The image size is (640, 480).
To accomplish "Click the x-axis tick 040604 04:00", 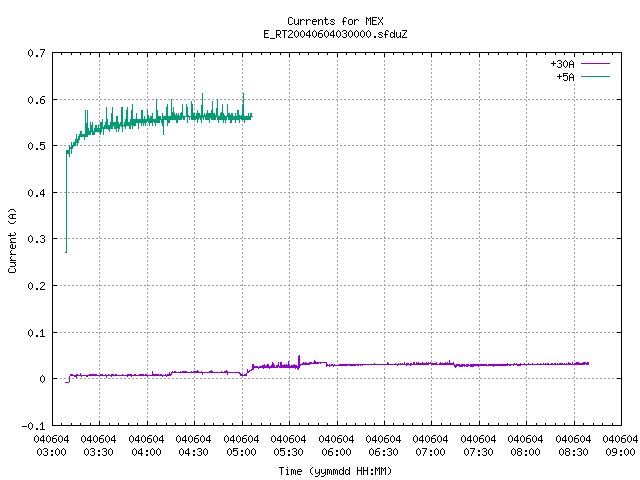I will pos(146,446).
